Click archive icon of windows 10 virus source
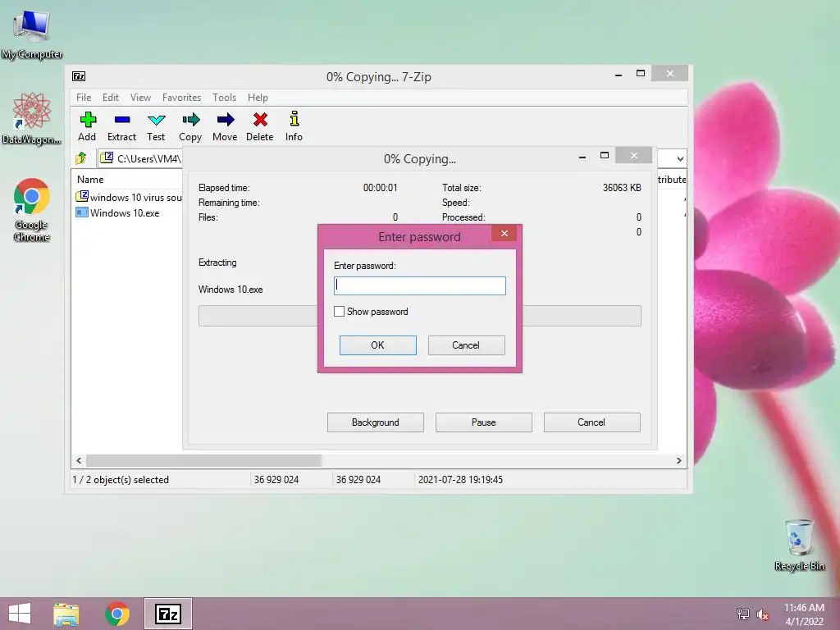The height and width of the screenshot is (630, 840). pos(82,197)
